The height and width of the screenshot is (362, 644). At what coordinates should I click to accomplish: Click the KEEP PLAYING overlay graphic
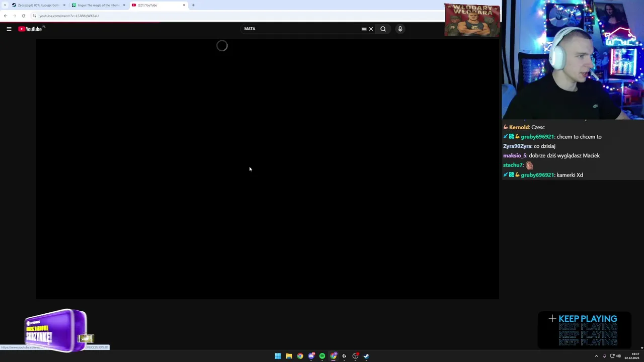(584, 330)
